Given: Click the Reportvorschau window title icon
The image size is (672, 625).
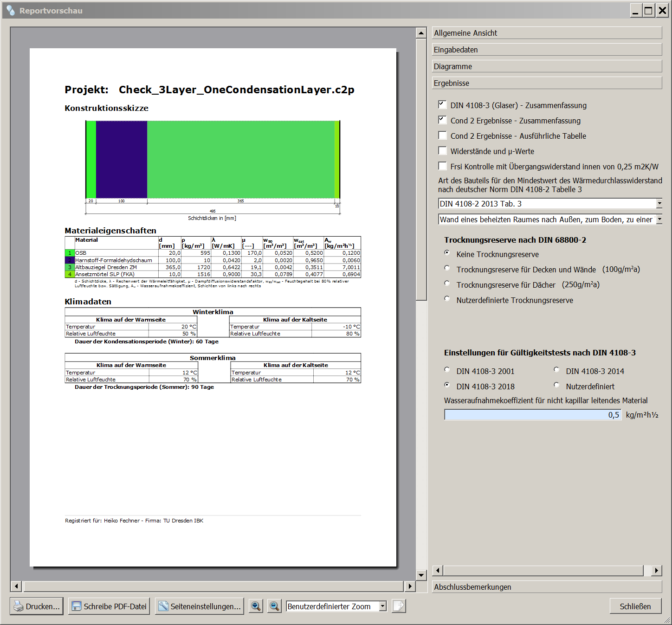Looking at the screenshot, I should point(11,10).
